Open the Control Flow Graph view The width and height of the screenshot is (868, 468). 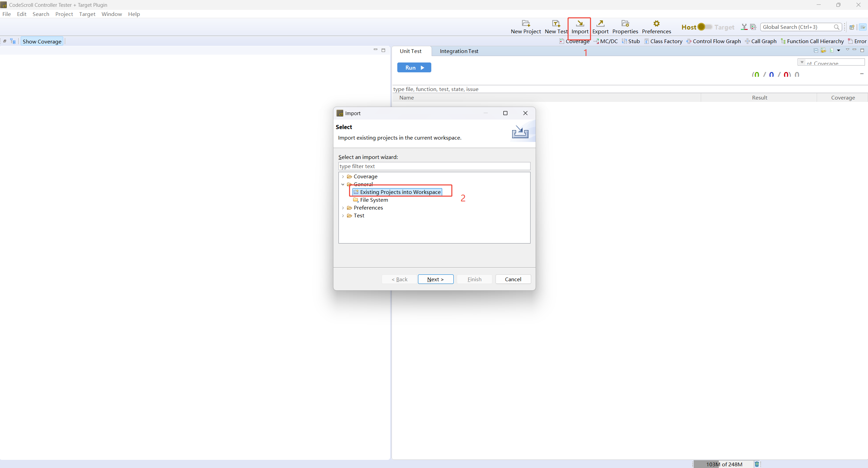(713, 41)
